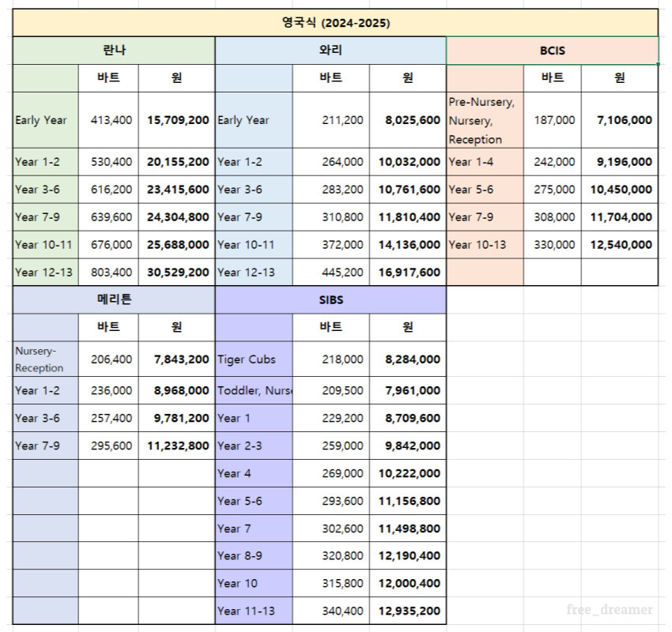Image resolution: width=672 pixels, height=632 pixels.
Task: Click the 24,304,800 cell
Action: (176, 217)
